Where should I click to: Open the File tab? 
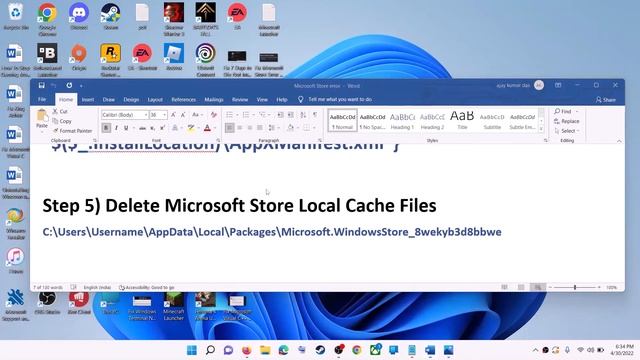pyautogui.click(x=42, y=100)
